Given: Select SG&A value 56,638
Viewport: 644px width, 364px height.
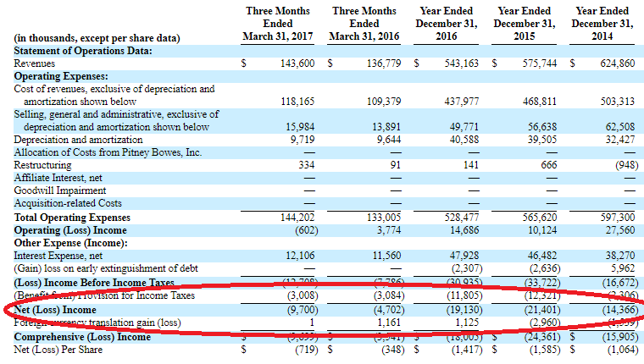Looking at the screenshot, I should pos(542,127).
